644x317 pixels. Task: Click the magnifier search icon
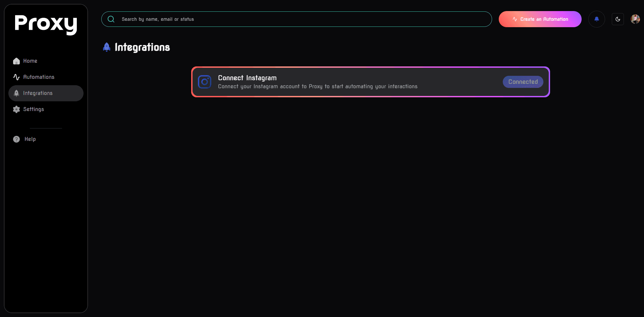point(111,19)
